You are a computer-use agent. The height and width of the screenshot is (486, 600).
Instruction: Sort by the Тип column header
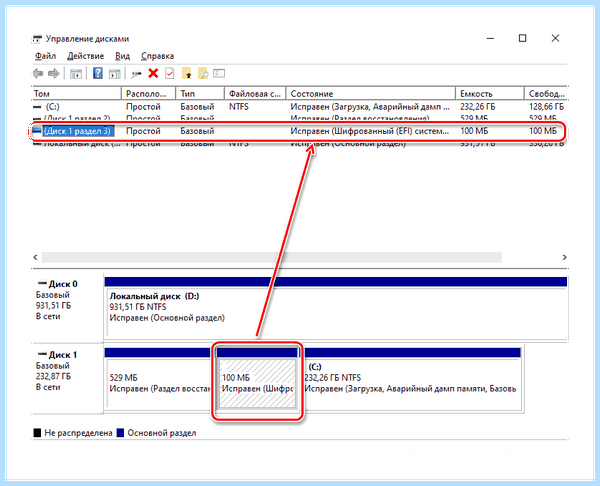(200, 93)
